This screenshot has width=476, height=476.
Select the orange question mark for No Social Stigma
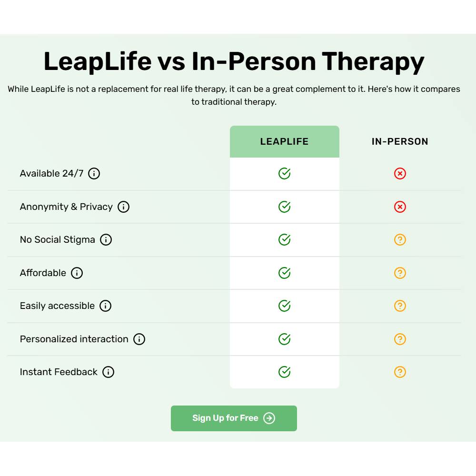400,240
